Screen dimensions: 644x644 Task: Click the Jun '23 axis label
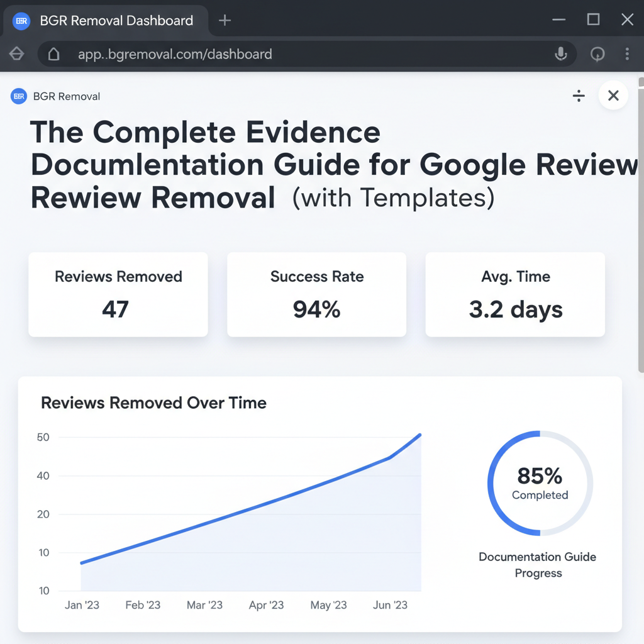pos(390,605)
